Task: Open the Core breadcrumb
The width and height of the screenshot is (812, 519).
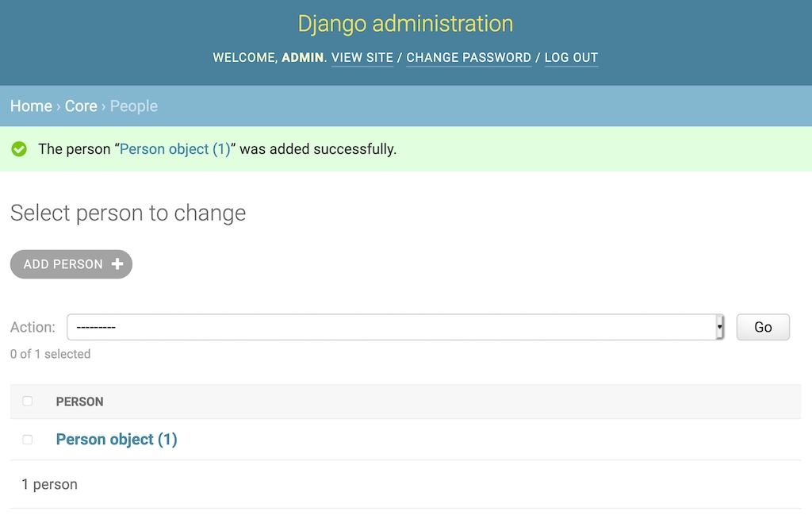Action: pyautogui.click(x=81, y=106)
